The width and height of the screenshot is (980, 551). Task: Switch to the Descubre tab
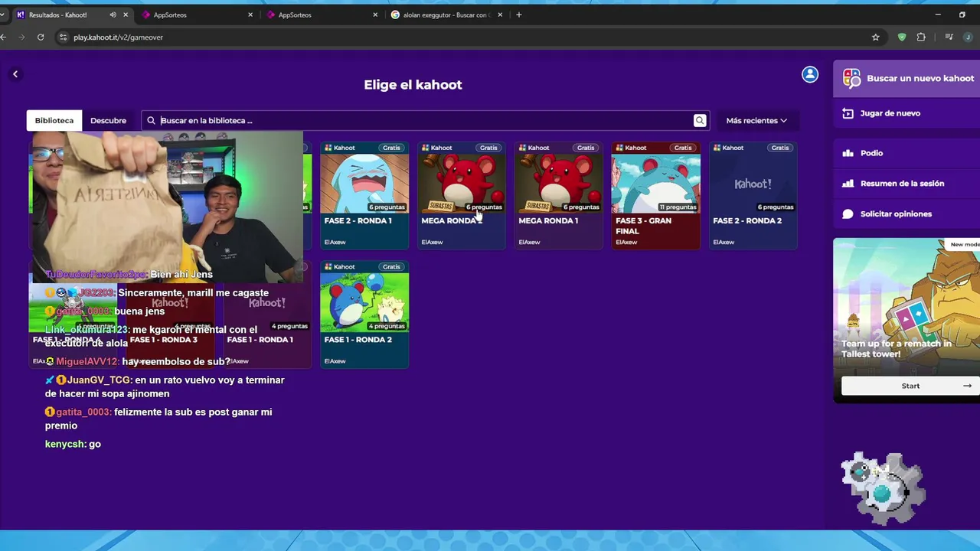[108, 120]
